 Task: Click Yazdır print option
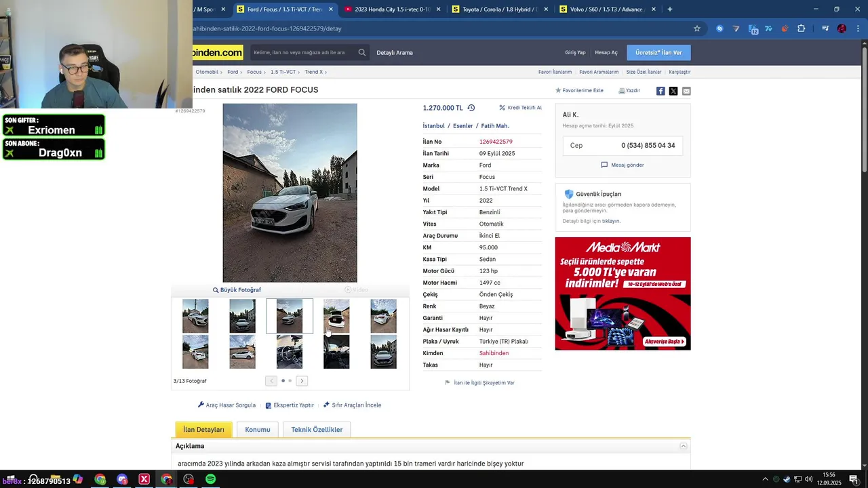click(x=629, y=90)
